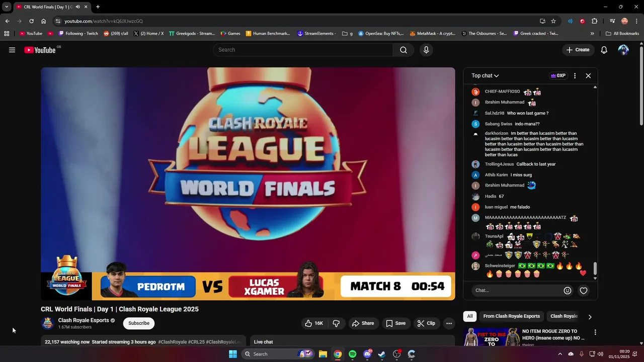Open Zero to Hero video thumbnail

coord(492,337)
